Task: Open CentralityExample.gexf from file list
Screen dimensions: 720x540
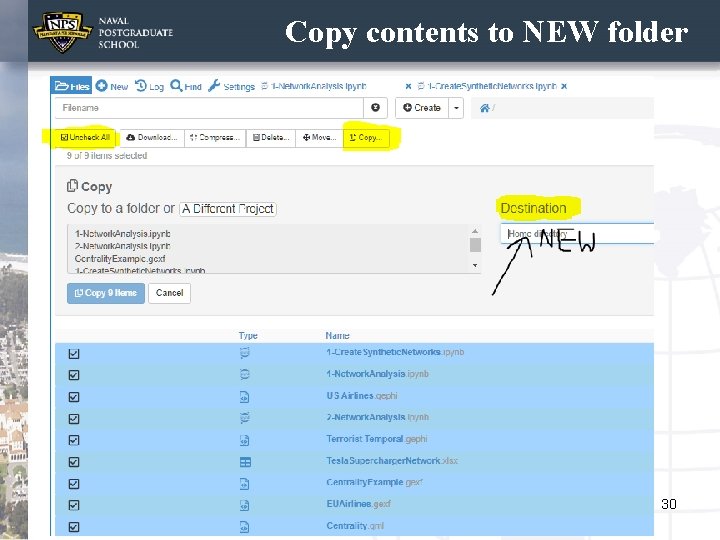Action: pyautogui.click(x=374, y=482)
